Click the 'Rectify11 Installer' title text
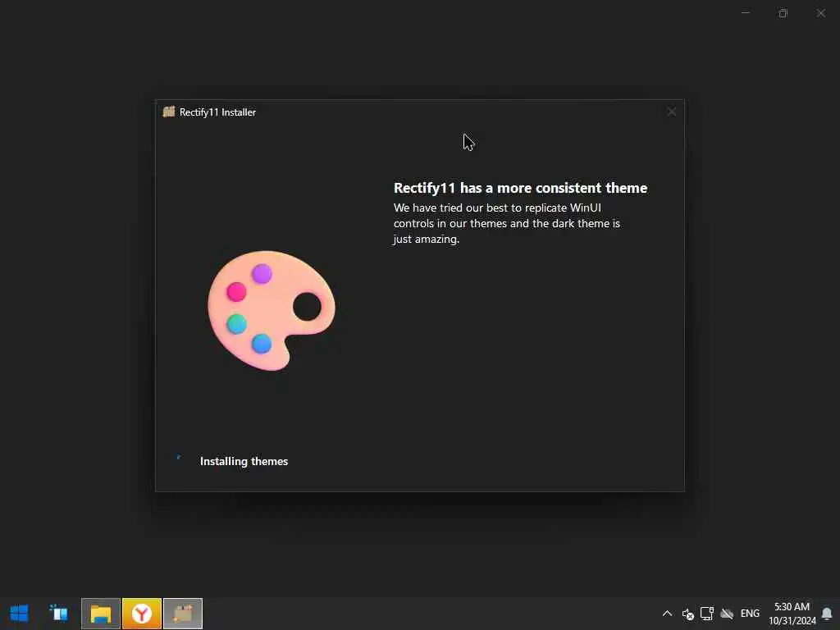This screenshot has height=630, width=840. 217,112
